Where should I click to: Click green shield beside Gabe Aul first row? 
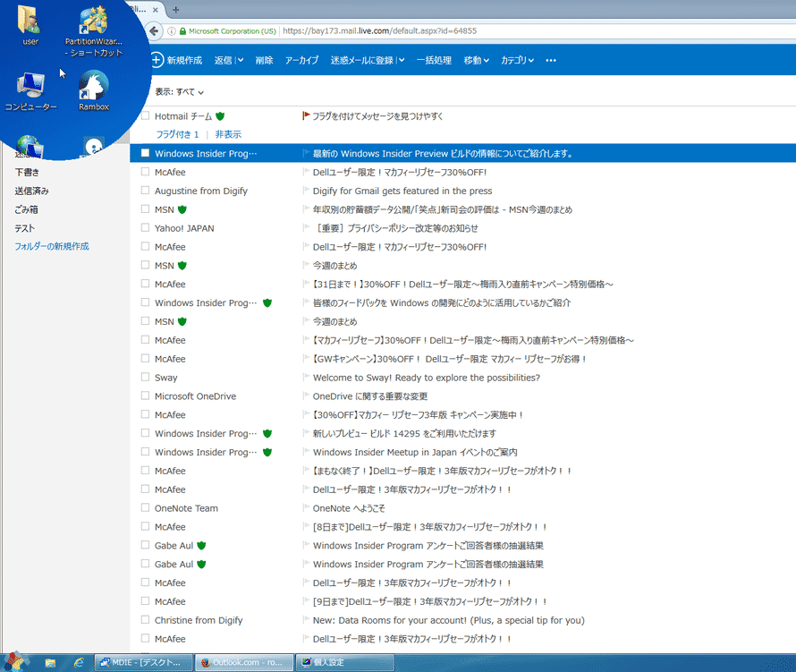[201, 546]
